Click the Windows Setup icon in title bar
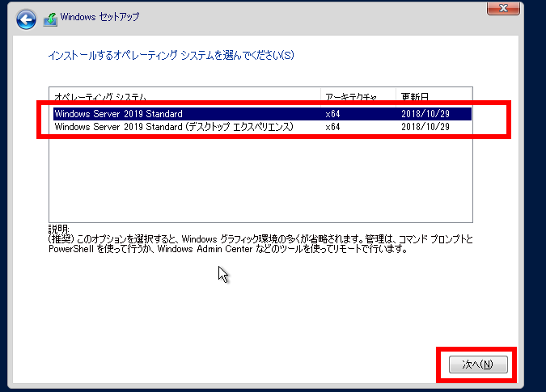This screenshot has width=546, height=392. (50, 19)
